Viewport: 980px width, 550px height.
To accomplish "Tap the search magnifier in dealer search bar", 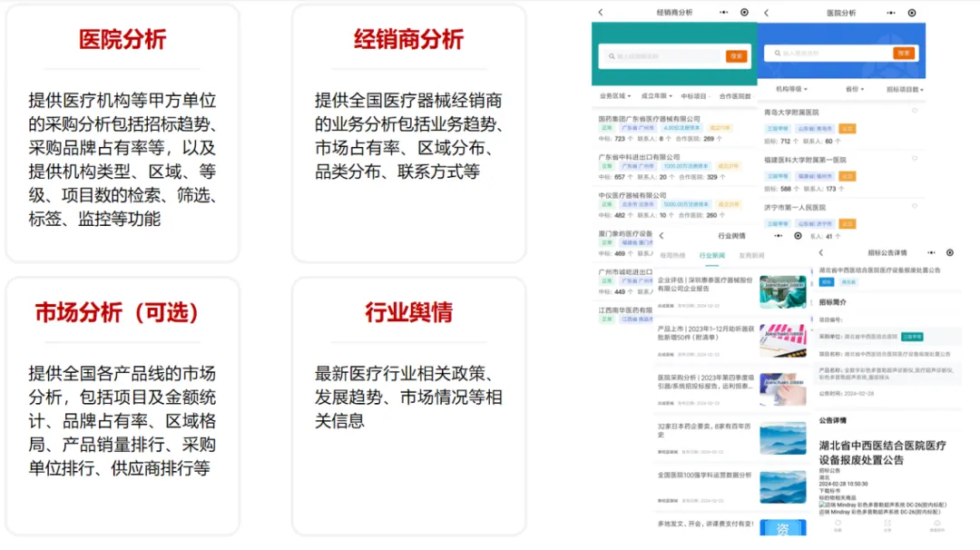I will [611, 54].
